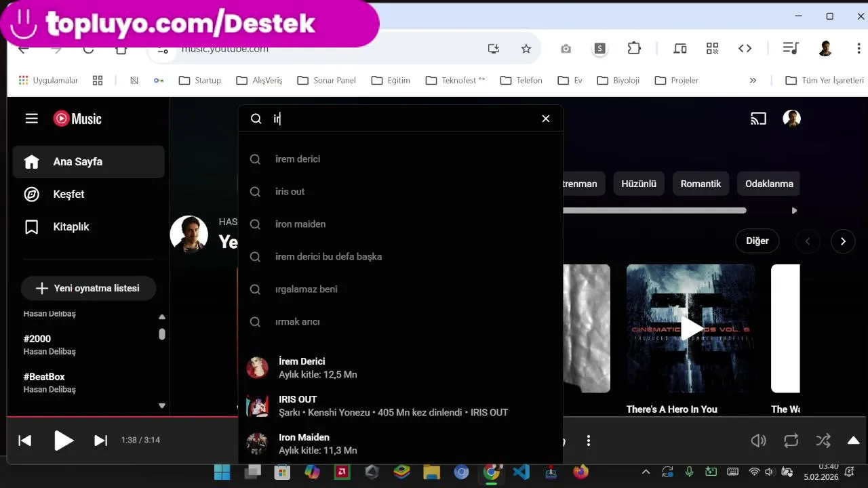Skip to next track
Viewport: 868px width, 488px height.
point(100,441)
